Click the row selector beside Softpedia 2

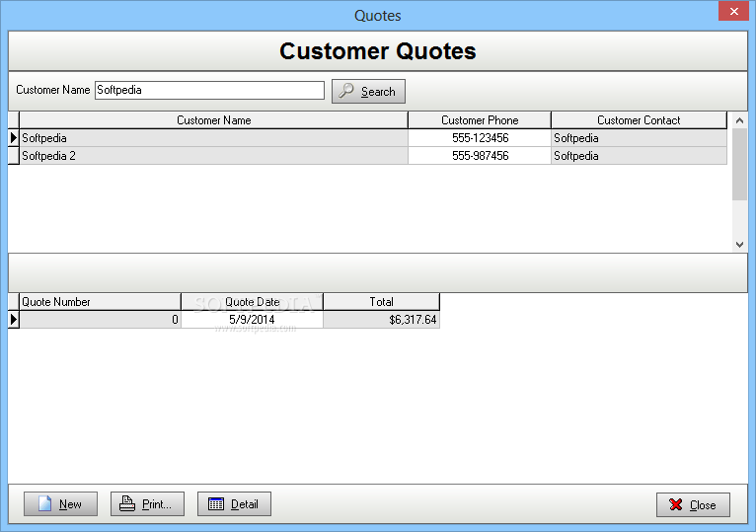pos(14,156)
